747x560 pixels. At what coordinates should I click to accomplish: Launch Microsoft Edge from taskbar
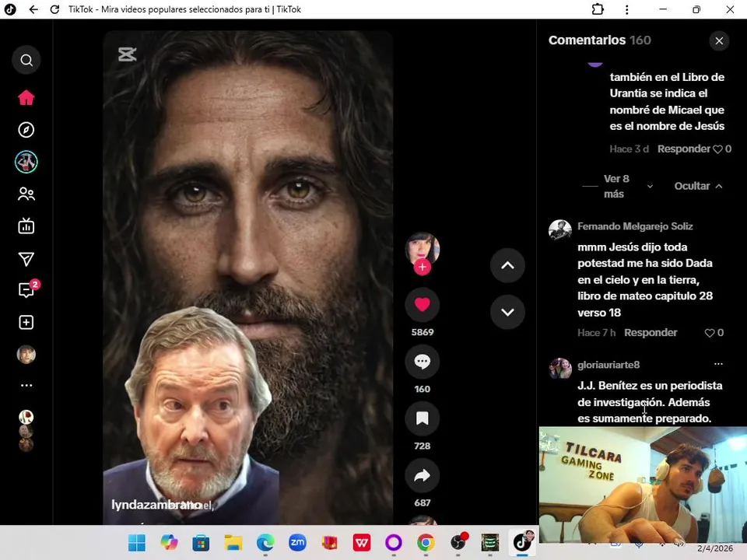coord(265,543)
